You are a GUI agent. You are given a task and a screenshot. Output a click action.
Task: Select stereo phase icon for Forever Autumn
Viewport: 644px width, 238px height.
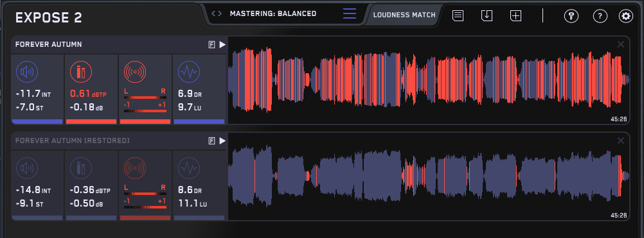point(135,72)
